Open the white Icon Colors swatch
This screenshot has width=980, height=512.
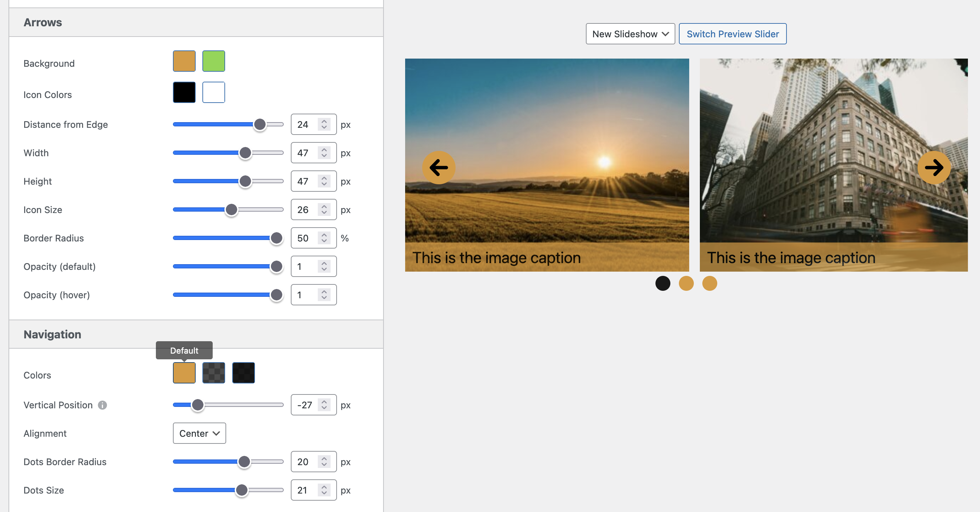pos(213,92)
